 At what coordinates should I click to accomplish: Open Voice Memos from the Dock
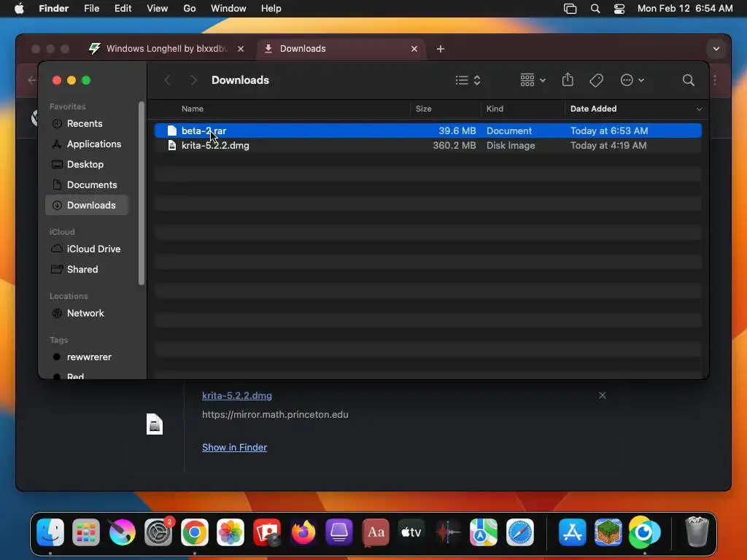448,532
